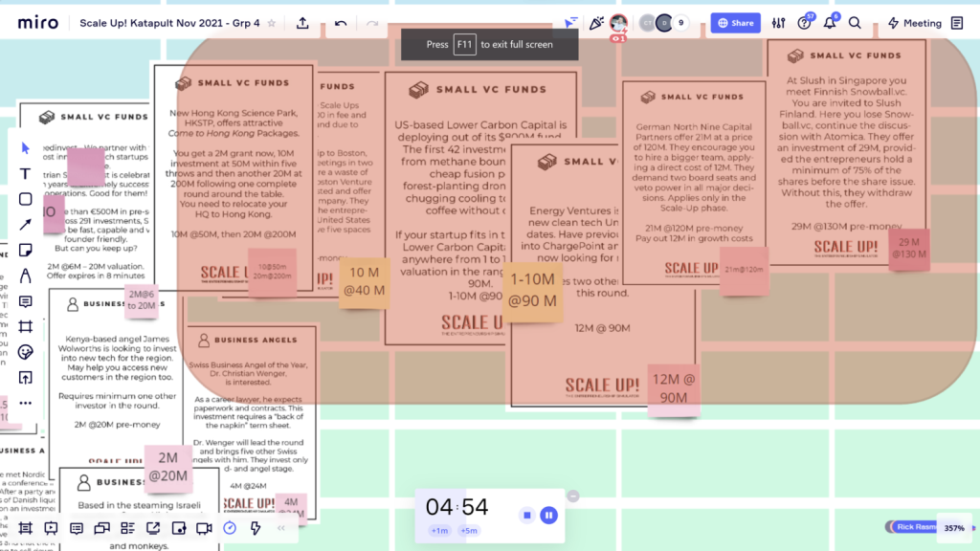Screen dimensions: 980x551
Task: Add one minute with +1m button
Action: click(x=439, y=531)
